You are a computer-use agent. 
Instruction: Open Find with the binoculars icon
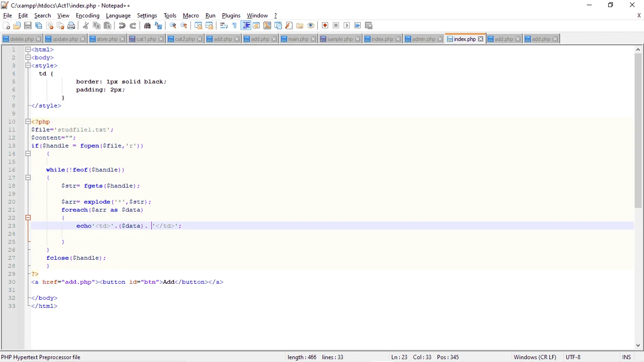coord(148,25)
